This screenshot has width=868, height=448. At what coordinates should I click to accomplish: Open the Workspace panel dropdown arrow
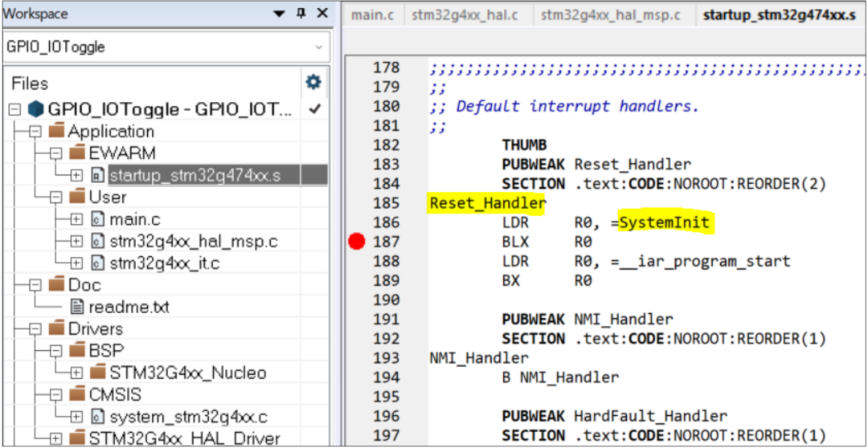pyautogui.click(x=280, y=14)
